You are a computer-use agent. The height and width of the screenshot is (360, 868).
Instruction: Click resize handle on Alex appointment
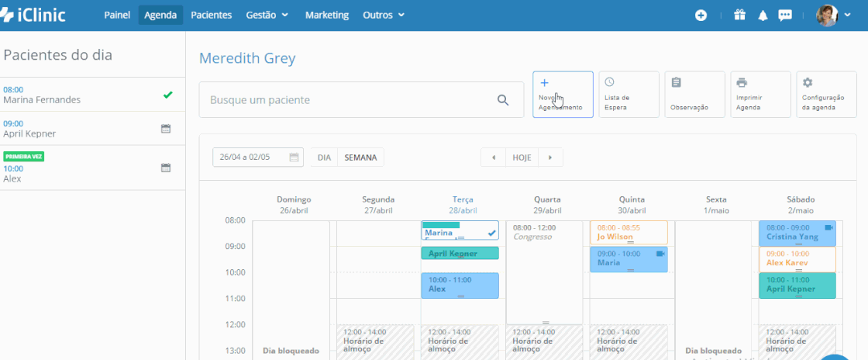460,296
